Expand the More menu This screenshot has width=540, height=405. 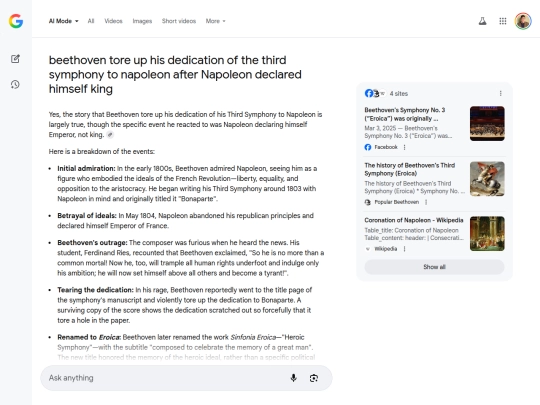[216, 21]
